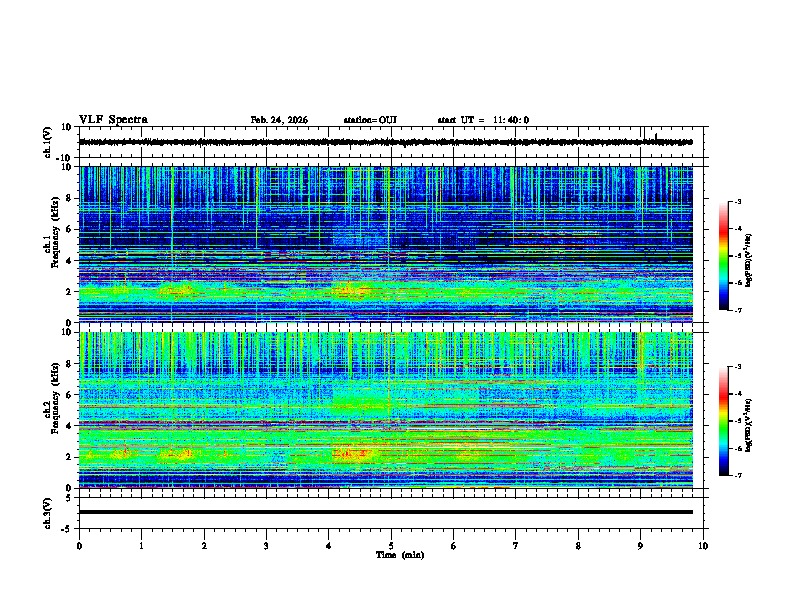Click the red 2 kHz burst in ch.2 spectrogram near minute 4.5
The width and height of the screenshot is (792, 612).
click(352, 453)
